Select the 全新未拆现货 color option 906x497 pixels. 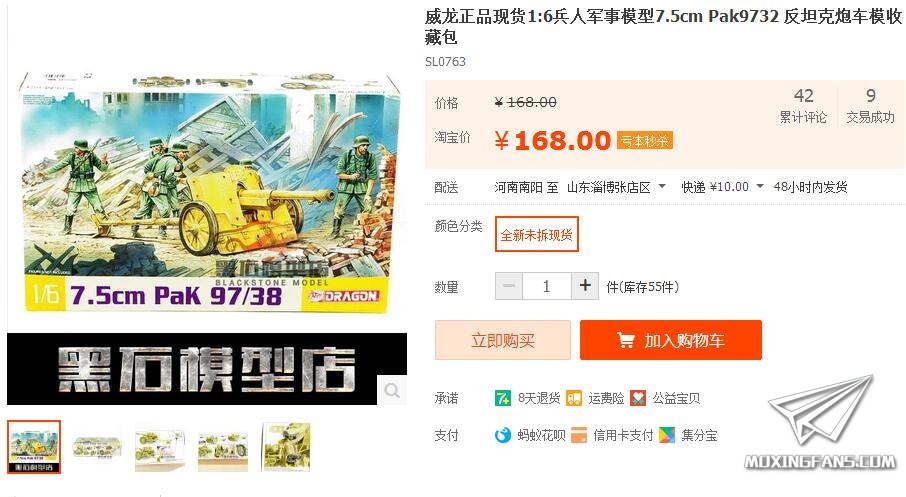537,234
